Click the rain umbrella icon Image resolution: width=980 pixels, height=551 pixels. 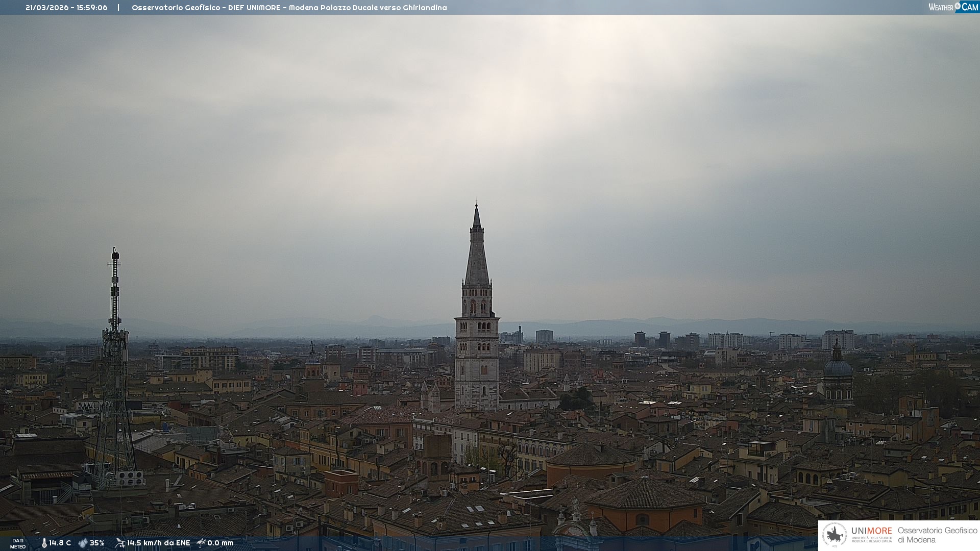point(201,543)
